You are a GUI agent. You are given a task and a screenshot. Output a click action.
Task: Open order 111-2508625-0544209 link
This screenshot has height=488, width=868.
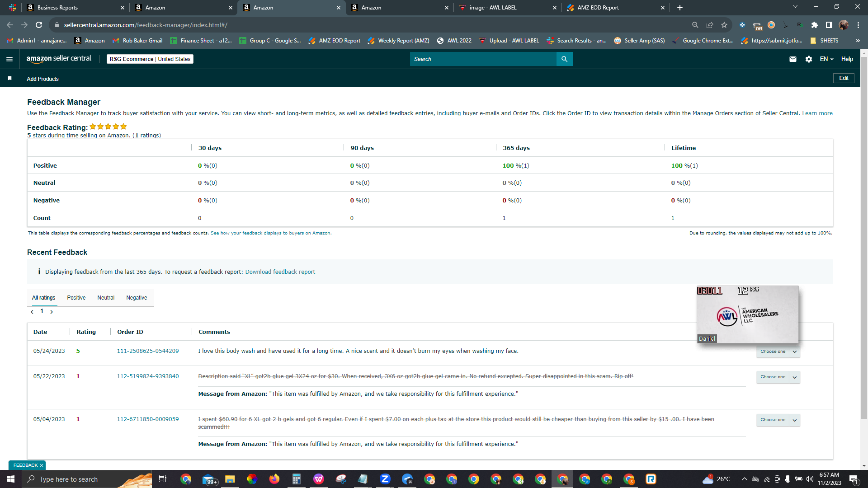[x=148, y=351]
